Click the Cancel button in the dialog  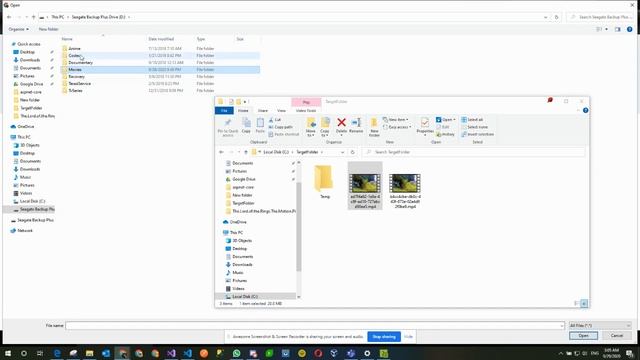pyautogui.click(x=616, y=336)
